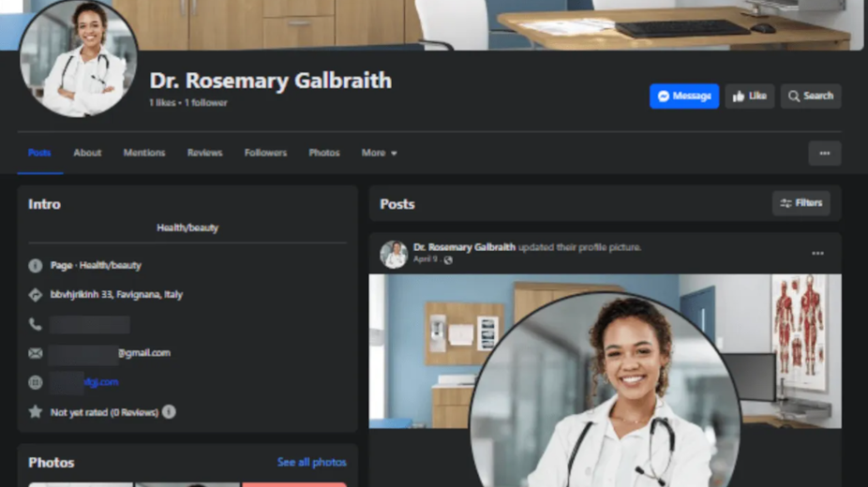The width and height of the screenshot is (868, 487).
Task: Click the small post author avatar
Action: click(x=394, y=254)
